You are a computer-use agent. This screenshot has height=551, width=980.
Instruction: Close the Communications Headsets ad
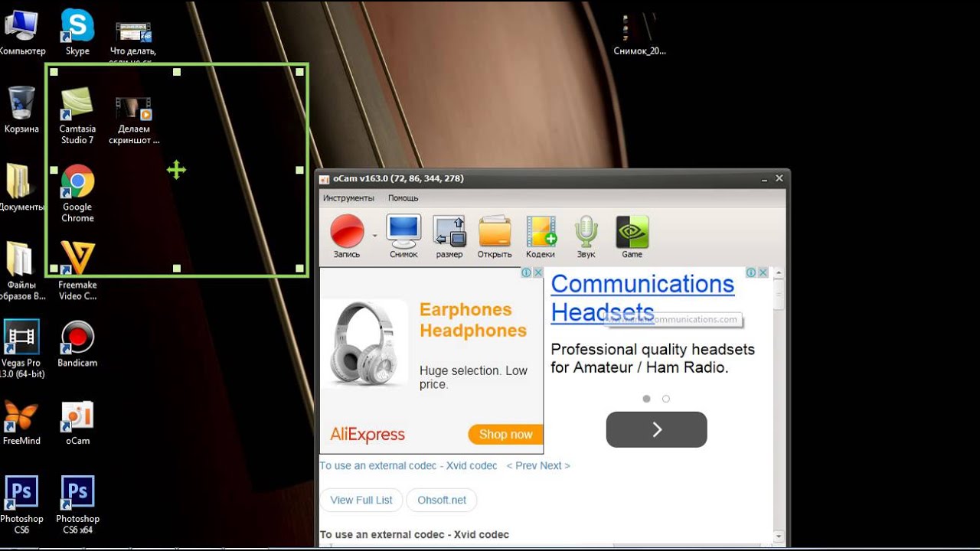point(763,272)
